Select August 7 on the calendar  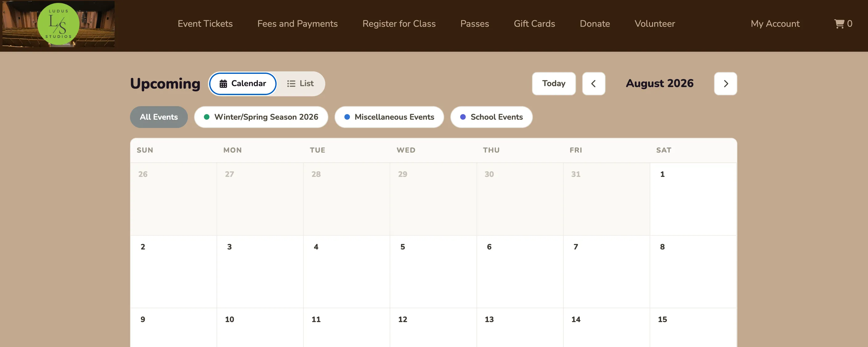click(606, 272)
